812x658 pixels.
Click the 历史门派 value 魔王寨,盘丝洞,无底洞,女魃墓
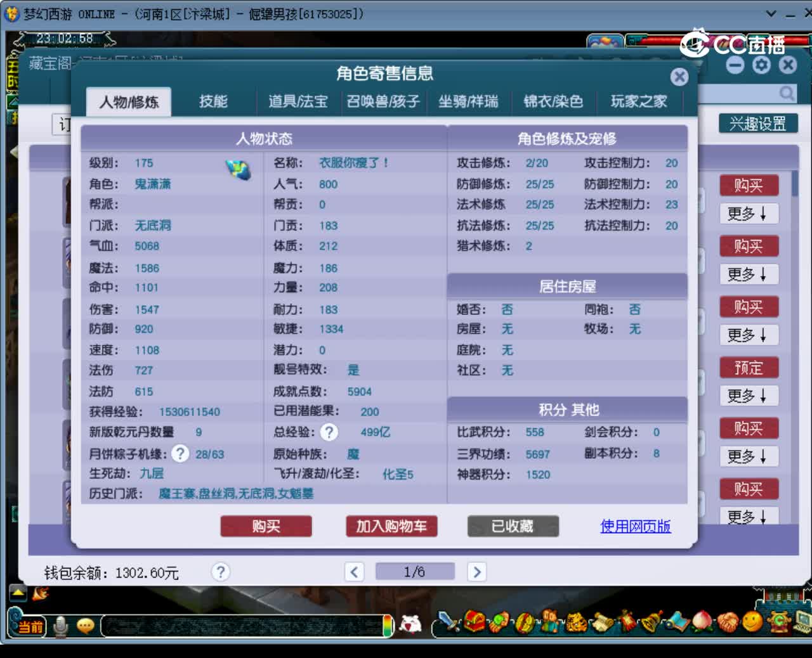[236, 493]
